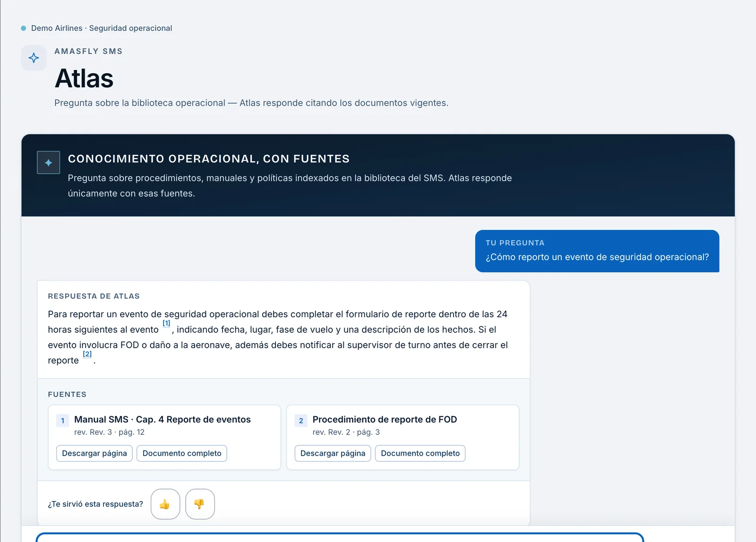Click 'Manual SMS · Cap. 4 Reporte de eventos' title
Image resolution: width=756 pixels, height=542 pixels.
pyautogui.click(x=163, y=419)
